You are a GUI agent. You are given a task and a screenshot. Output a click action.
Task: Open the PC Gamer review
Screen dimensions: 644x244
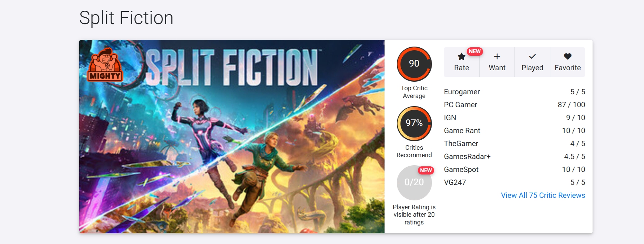click(460, 105)
